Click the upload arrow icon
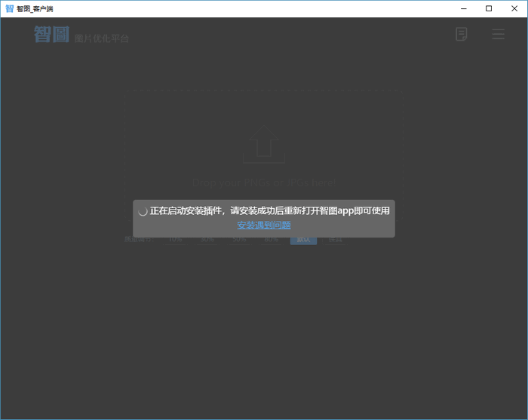Image resolution: width=528 pixels, height=420 pixels. coord(264,144)
